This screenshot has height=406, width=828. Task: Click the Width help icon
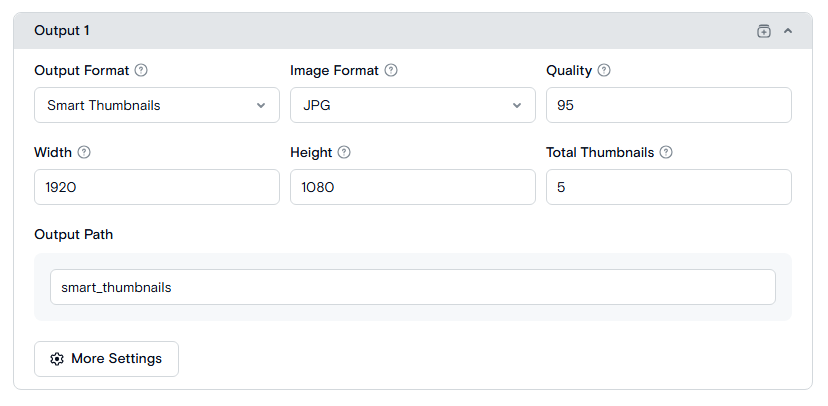click(x=84, y=152)
